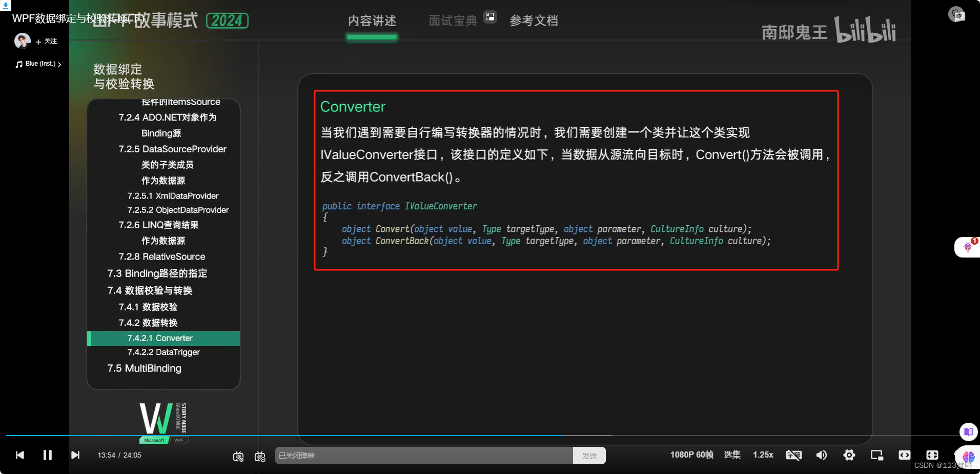This screenshot has height=474, width=980.
Task: Select highlighted 7.4.2.1 Converter item
Action: click(x=164, y=338)
